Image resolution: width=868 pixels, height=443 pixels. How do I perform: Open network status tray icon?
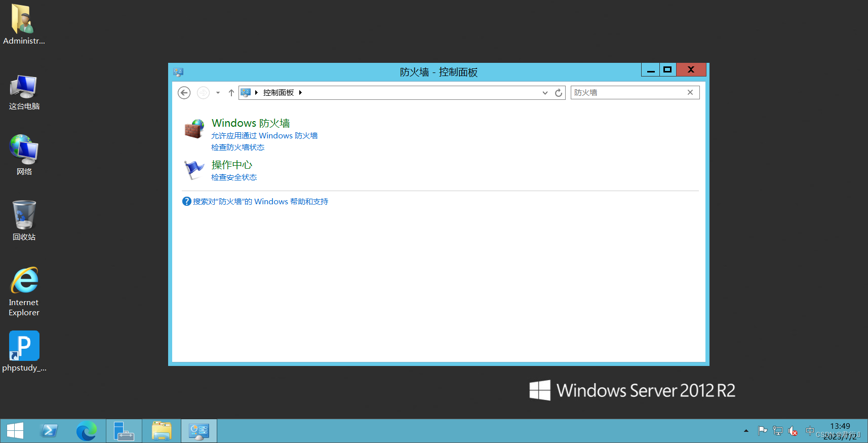(x=778, y=431)
